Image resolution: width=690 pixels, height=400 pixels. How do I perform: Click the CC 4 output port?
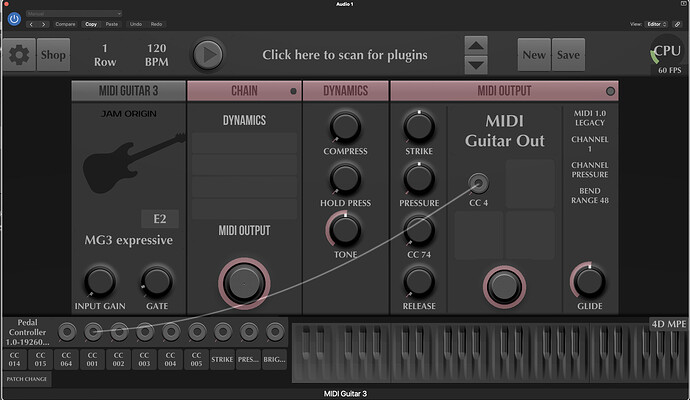pos(479,182)
